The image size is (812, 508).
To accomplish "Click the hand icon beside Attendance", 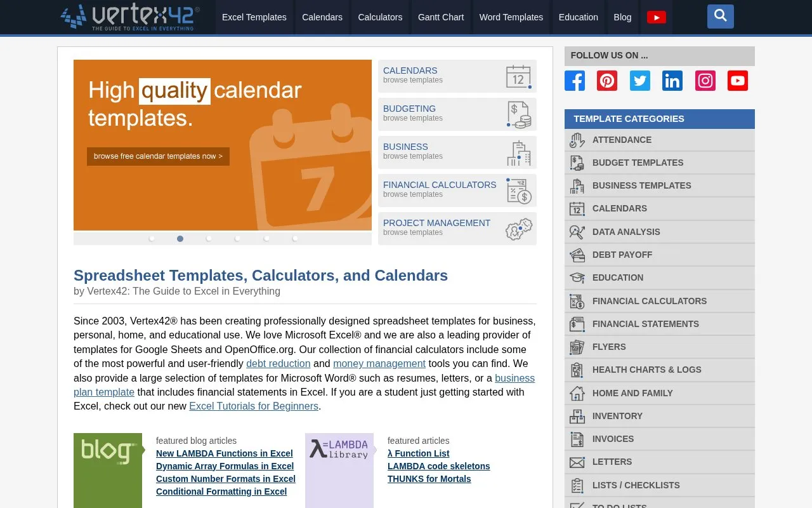I will [577, 140].
